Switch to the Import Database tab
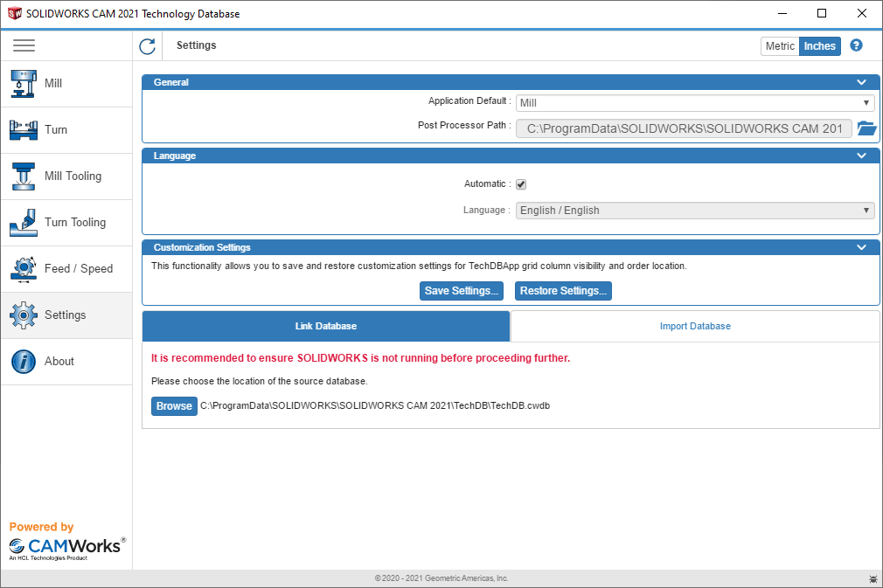The width and height of the screenshot is (883, 588). 695,327
